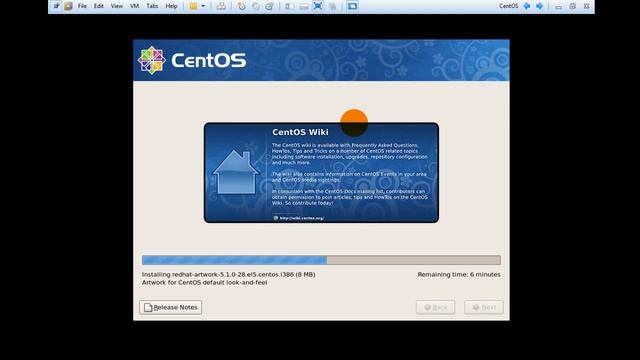Take a snapshot using the clock icon
This screenshot has height=360, width=640.
click(242, 6)
